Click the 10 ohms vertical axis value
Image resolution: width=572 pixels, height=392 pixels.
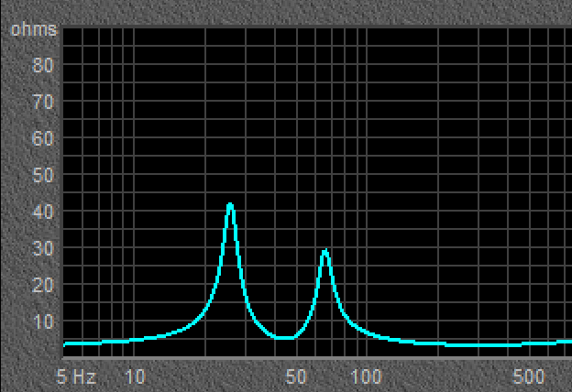[43, 322]
